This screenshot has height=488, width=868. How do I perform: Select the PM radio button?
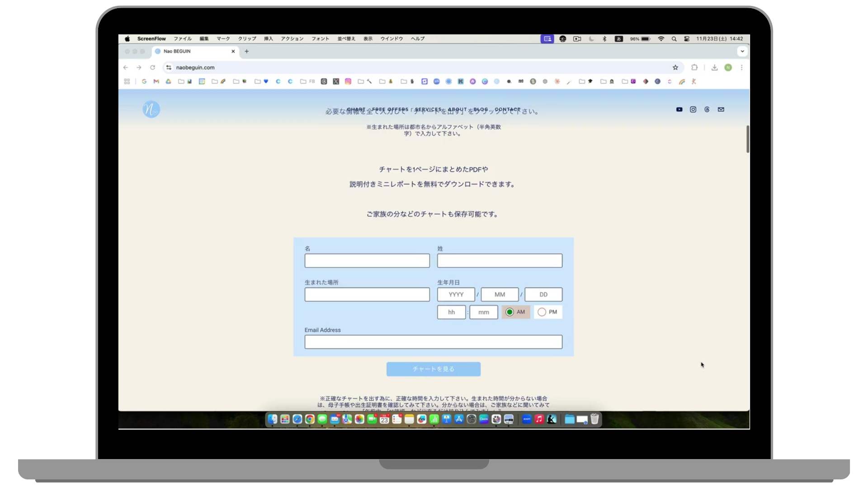tap(542, 312)
